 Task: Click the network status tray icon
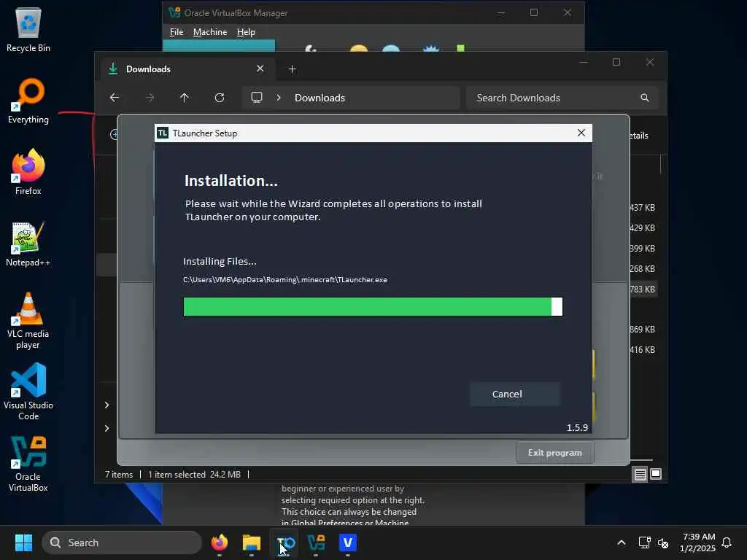coord(644,542)
